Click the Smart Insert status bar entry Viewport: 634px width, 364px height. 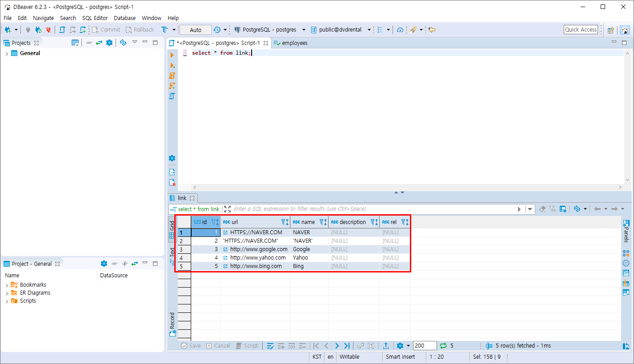400,357
